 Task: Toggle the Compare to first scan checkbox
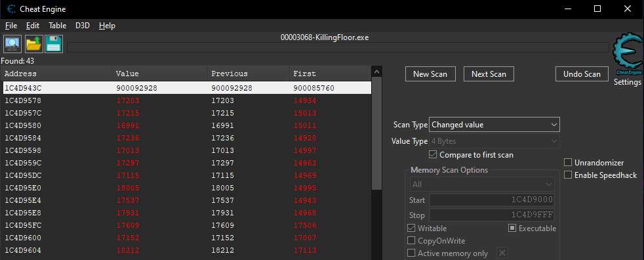click(432, 155)
